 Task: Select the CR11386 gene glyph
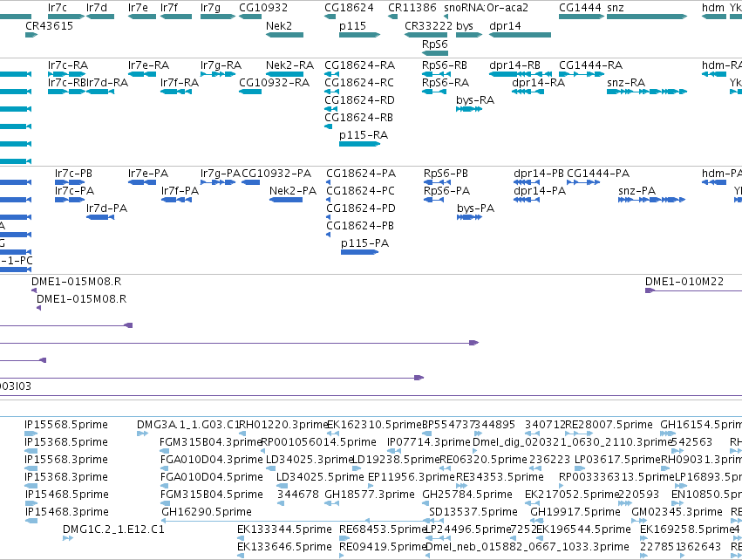tap(392, 17)
